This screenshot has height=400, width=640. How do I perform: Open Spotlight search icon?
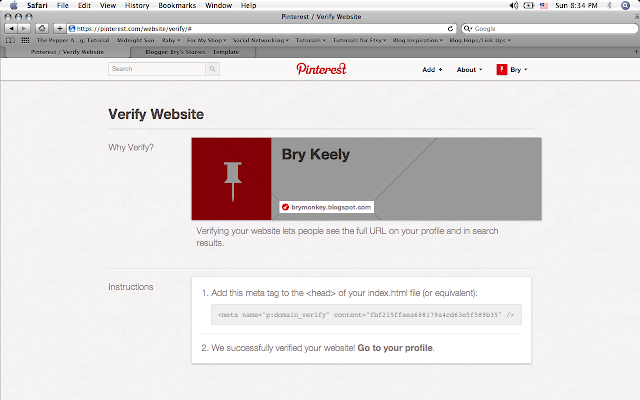[x=625, y=5]
